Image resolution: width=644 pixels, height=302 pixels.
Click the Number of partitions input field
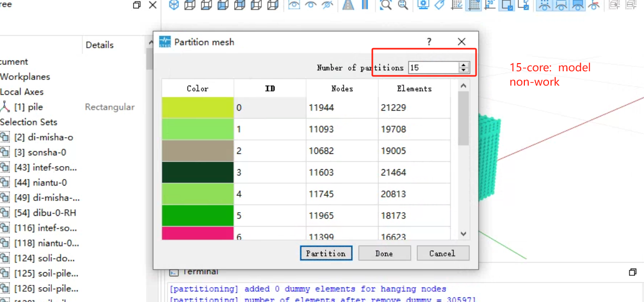coord(433,68)
